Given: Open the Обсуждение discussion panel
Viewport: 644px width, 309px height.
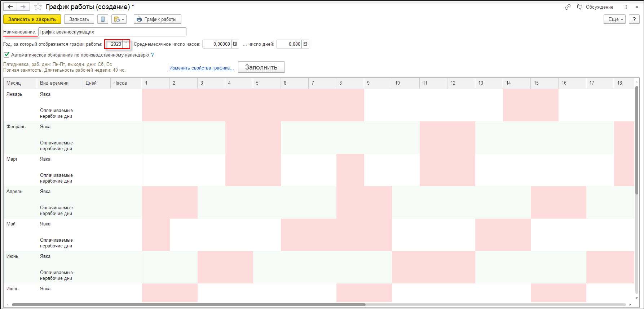Looking at the screenshot, I should [x=595, y=7].
